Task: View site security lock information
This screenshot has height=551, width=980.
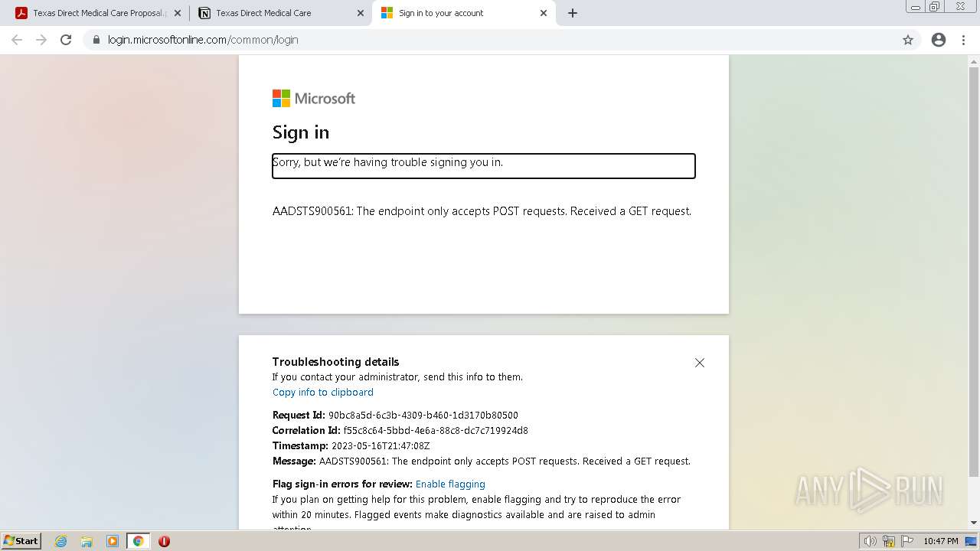Action: pyautogui.click(x=96, y=40)
